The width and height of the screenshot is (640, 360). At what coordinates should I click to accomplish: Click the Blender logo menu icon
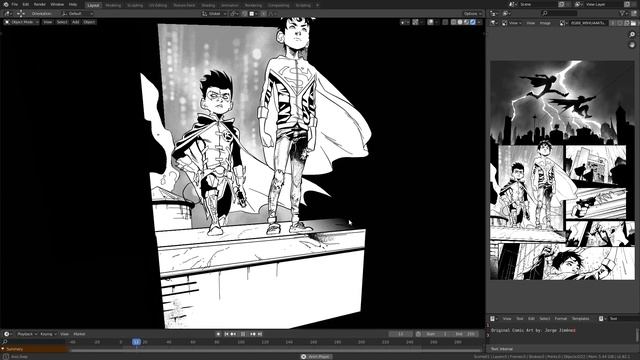coord(6,4)
